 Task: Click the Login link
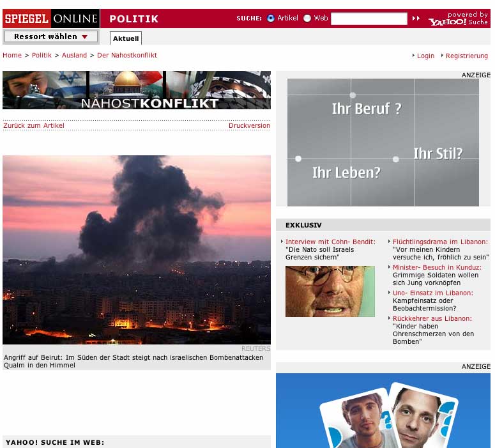pyautogui.click(x=425, y=56)
